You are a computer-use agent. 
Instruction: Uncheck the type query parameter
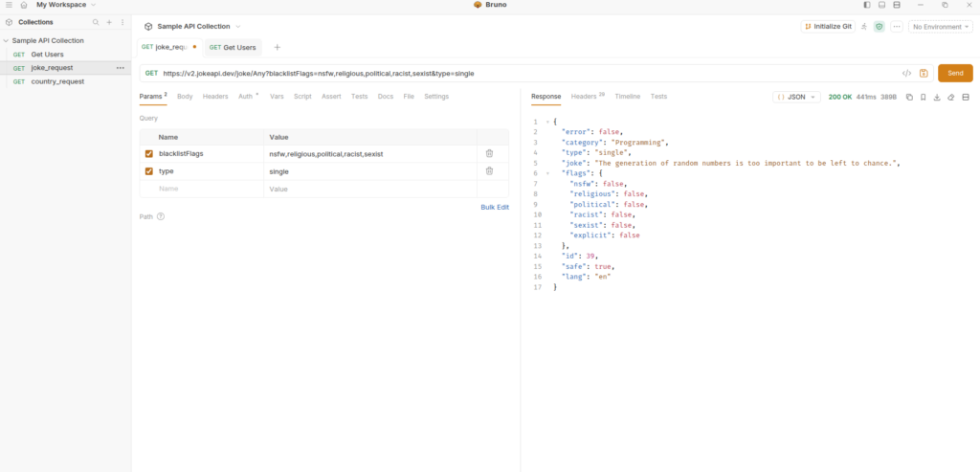pyautogui.click(x=148, y=171)
